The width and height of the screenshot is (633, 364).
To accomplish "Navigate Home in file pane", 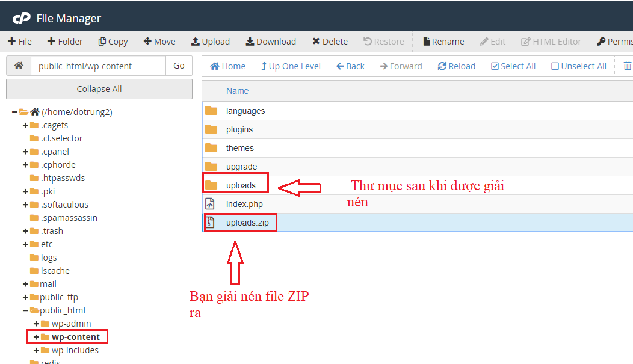I will [227, 66].
